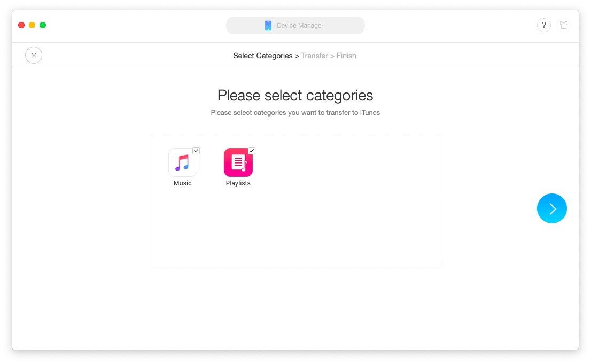591x364 pixels.
Task: Click the Finish breadcrumb step
Action: 346,56
